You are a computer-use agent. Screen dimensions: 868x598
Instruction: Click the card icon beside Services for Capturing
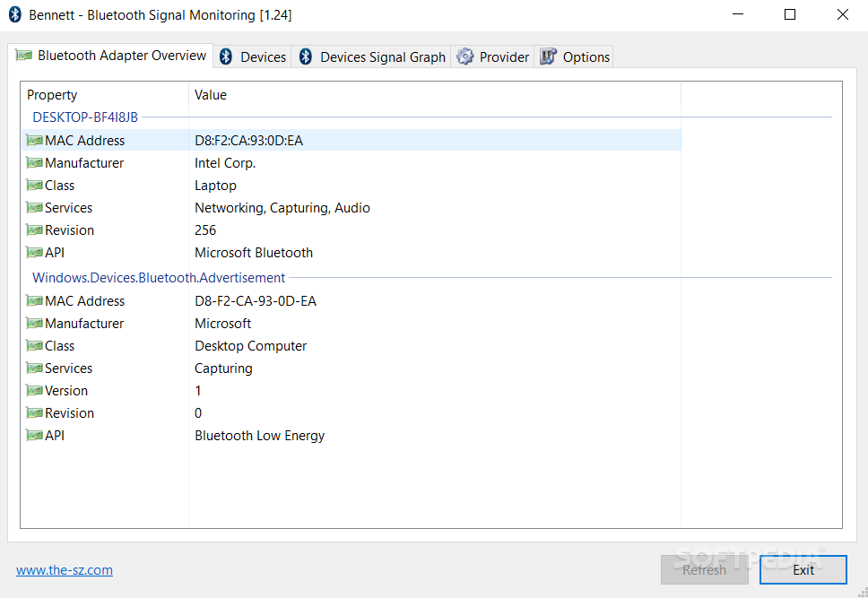pos(35,368)
